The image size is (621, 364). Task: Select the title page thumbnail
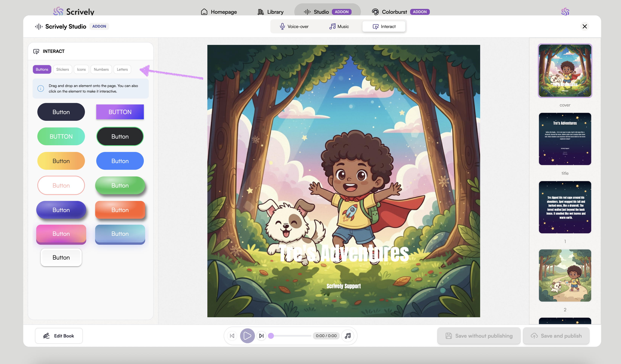(x=565, y=139)
